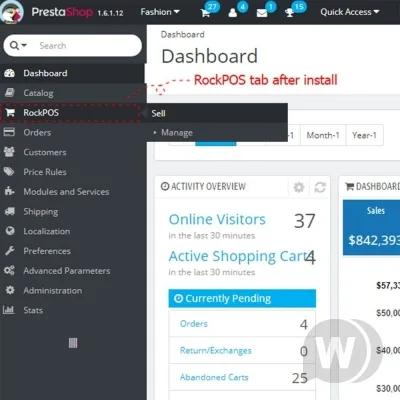Collapse the sidebar menu handle

click(73, 343)
